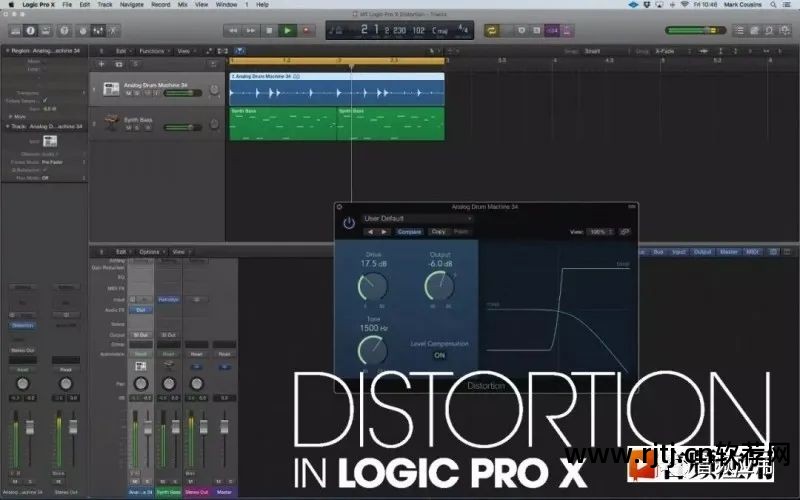Image resolution: width=800 pixels, height=500 pixels.
Task: Click the Output knob in Distortion
Action: pos(439,286)
